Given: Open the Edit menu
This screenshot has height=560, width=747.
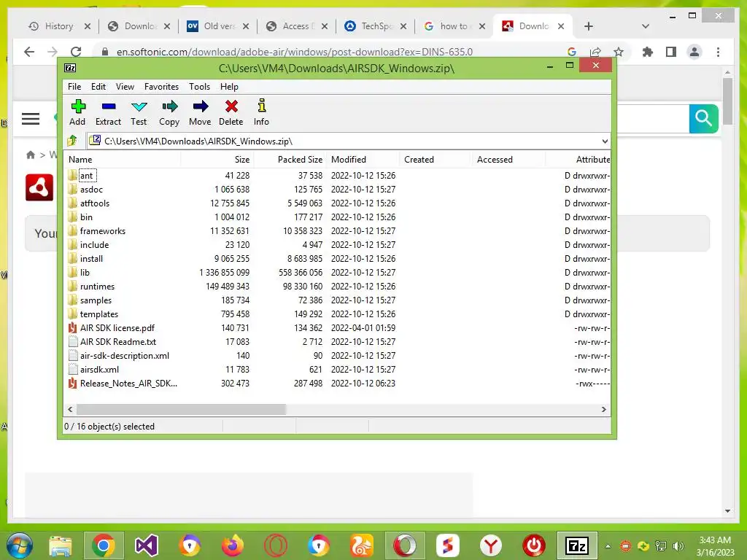Looking at the screenshot, I should pos(98,87).
